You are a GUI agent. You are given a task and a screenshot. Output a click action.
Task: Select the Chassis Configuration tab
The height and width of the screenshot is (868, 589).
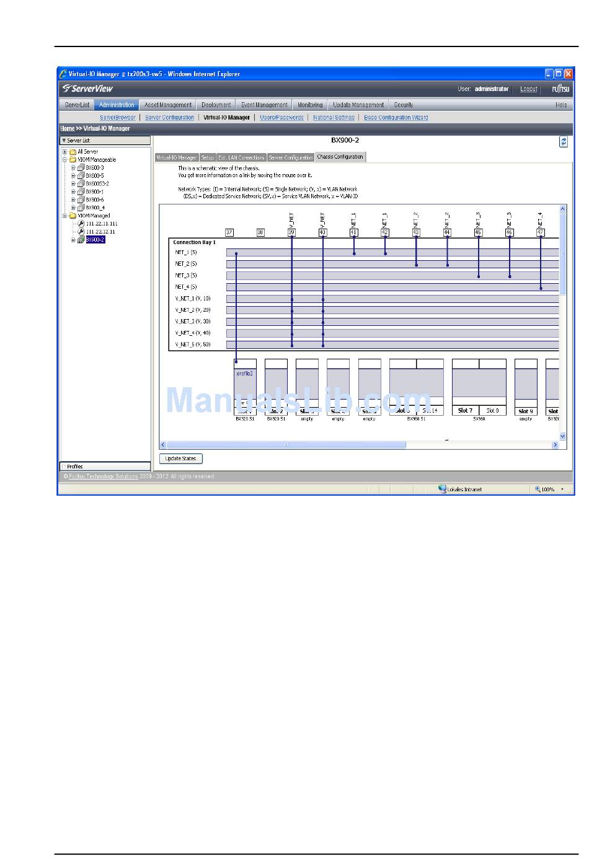tap(340, 157)
